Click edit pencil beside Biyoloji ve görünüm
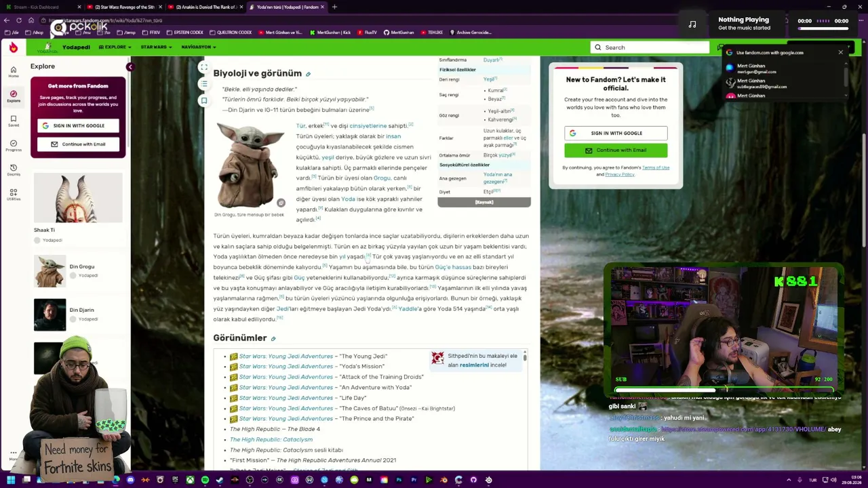This screenshot has width=868, height=488. point(308,74)
